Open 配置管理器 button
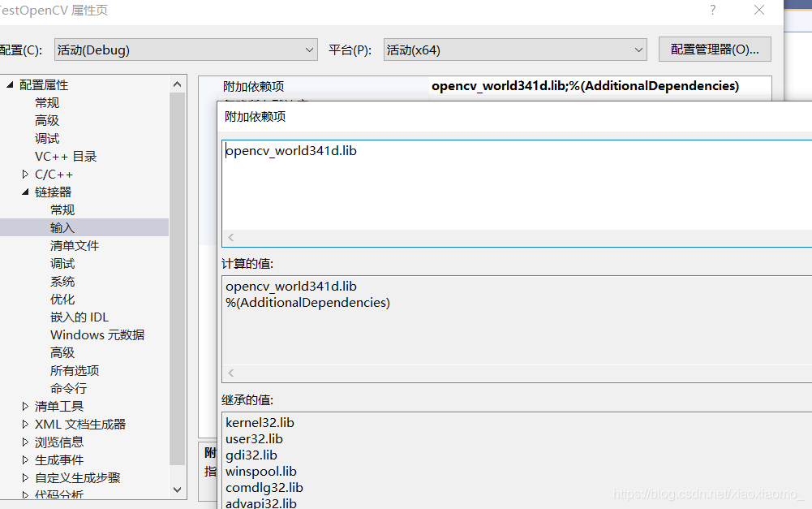812x509 pixels. pos(715,50)
